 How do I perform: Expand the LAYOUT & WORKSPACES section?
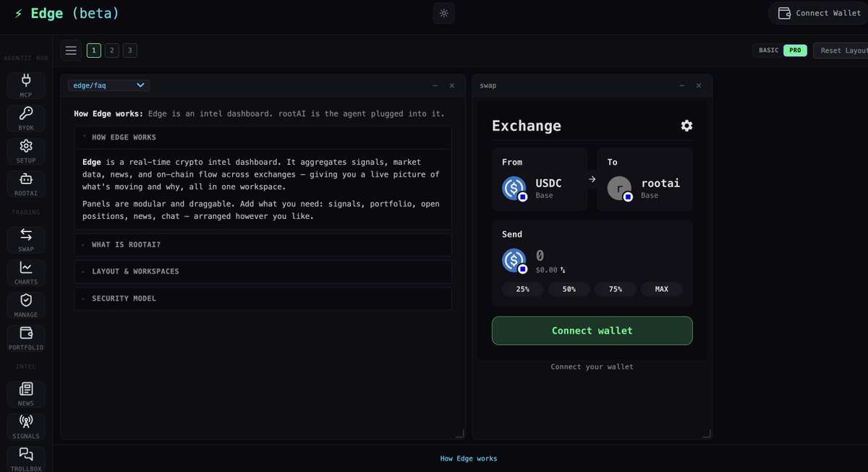click(x=263, y=271)
